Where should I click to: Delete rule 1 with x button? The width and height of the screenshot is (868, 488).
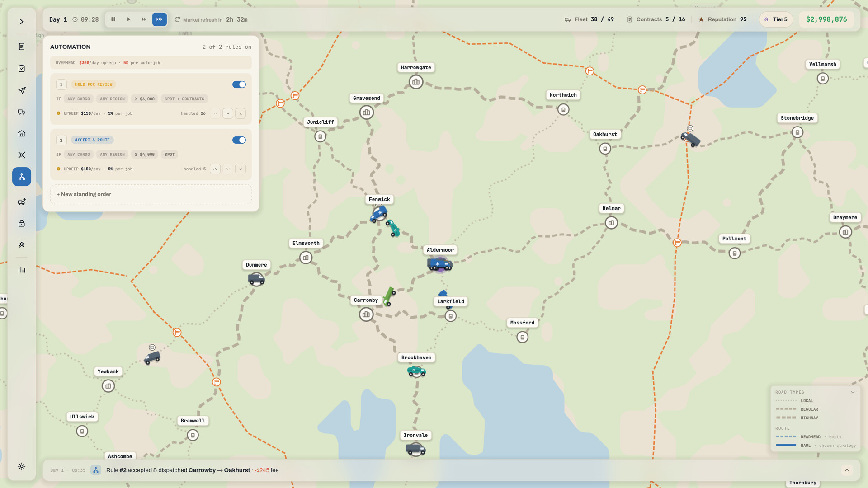tap(241, 113)
